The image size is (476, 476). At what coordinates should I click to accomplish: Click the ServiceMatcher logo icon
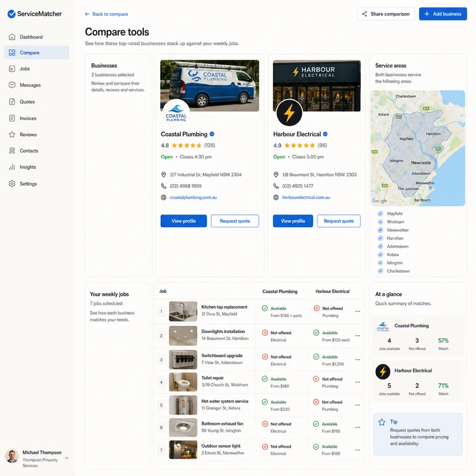(12, 14)
